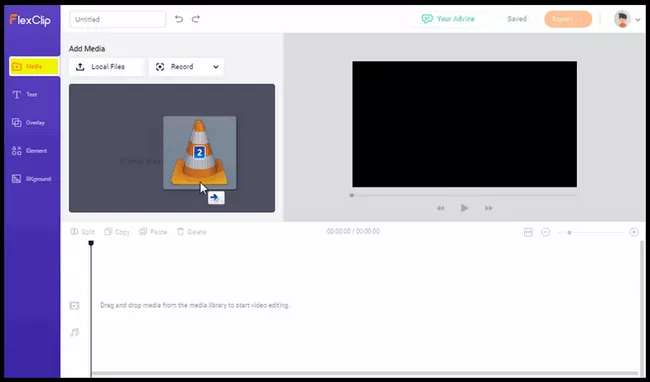Screen dimensions: 650x382
Task: Click the Saved status text
Action: [x=517, y=19]
